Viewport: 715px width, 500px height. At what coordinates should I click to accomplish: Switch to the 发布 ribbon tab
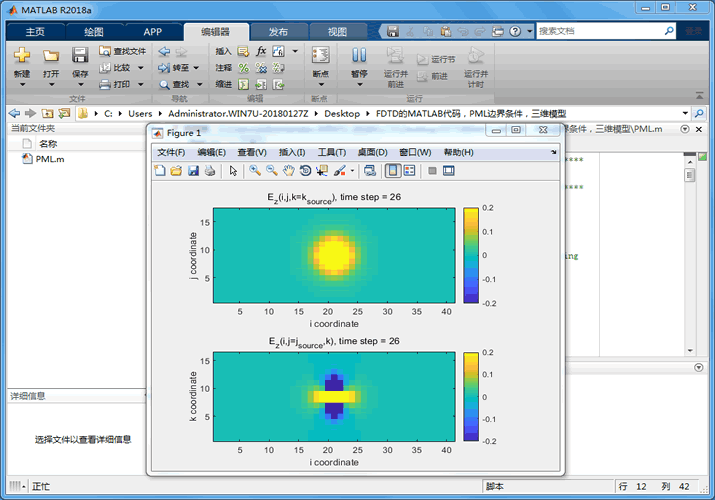tap(279, 31)
